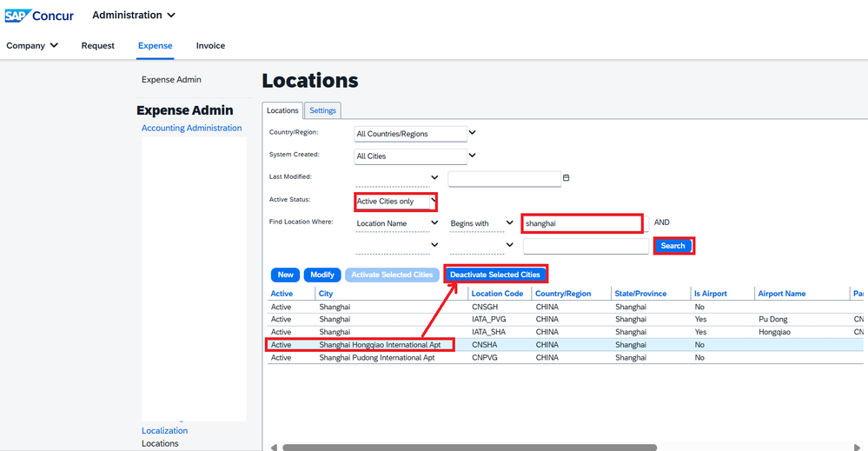The height and width of the screenshot is (451, 868).
Task: Click Deactivate Selected Cities button
Action: (x=495, y=275)
